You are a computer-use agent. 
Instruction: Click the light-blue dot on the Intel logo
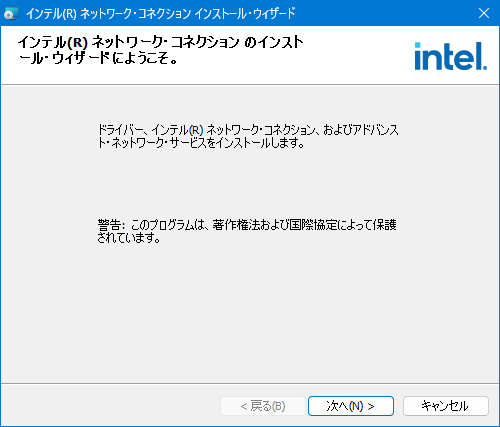pos(417,45)
